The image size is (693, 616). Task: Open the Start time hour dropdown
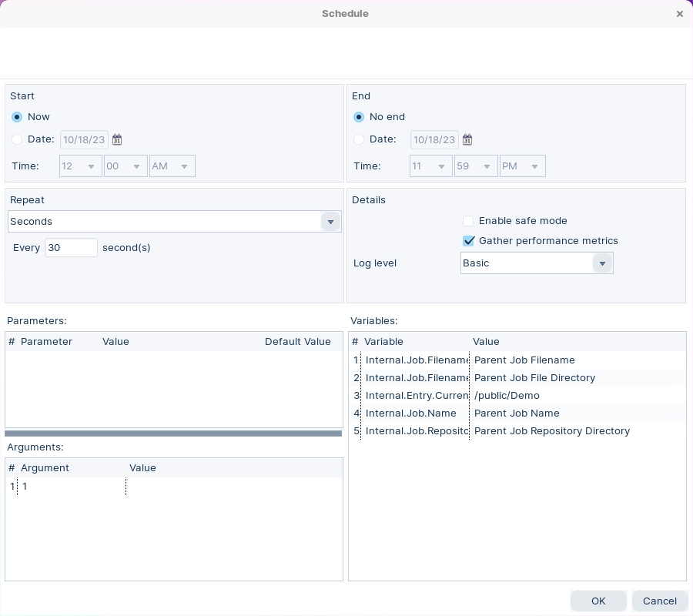81,166
